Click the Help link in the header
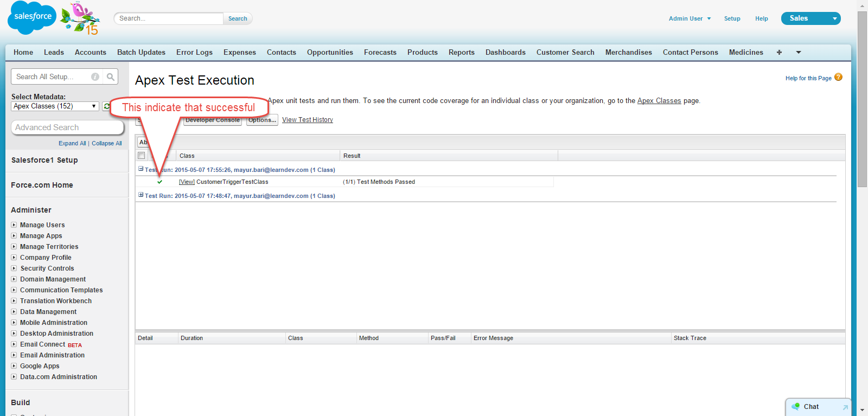This screenshot has height=416, width=868. 762,18
